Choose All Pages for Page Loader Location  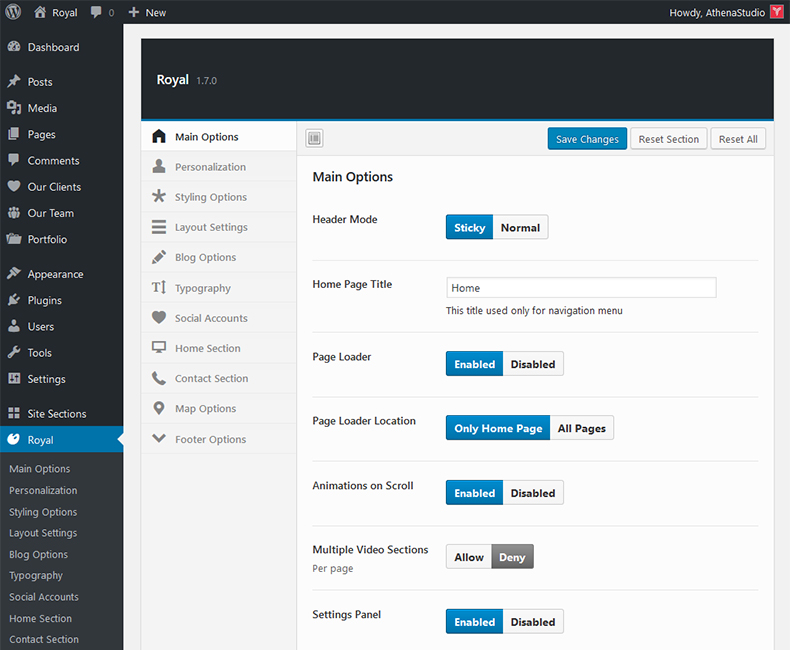click(x=581, y=428)
